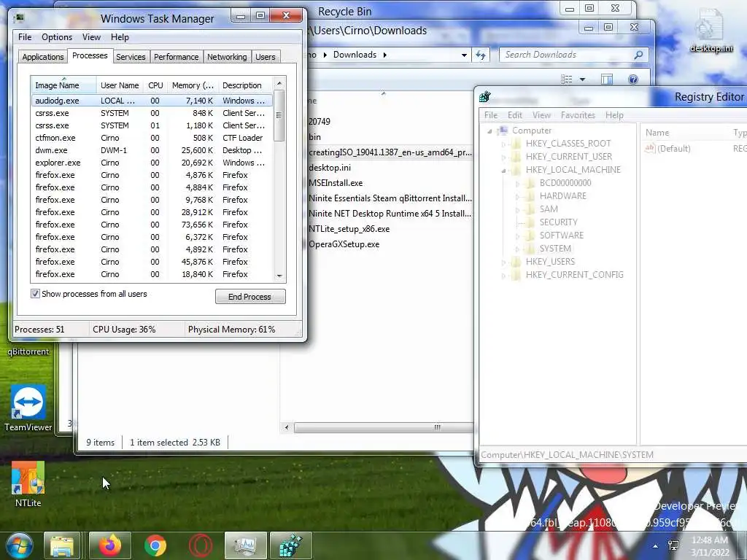Launch Opera from the taskbar
The height and width of the screenshot is (560, 747).
pos(201,545)
